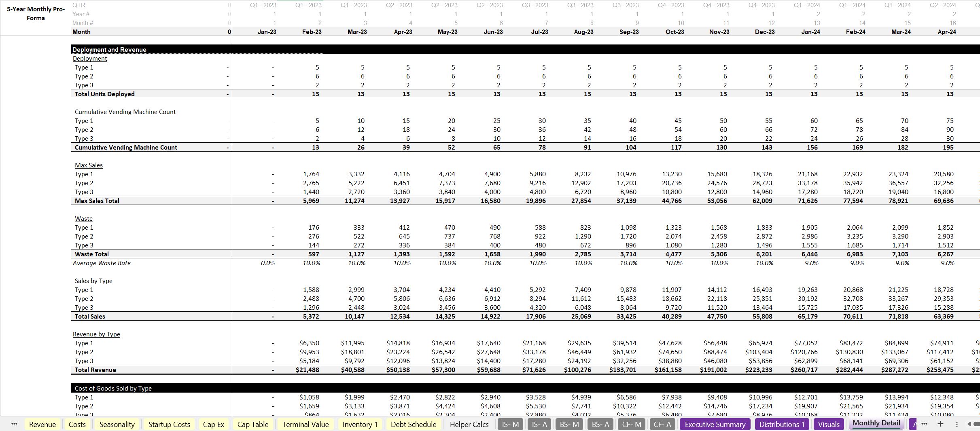This screenshot has height=431, width=980.
Task: Open the Cap Table sheet
Action: pos(253,424)
